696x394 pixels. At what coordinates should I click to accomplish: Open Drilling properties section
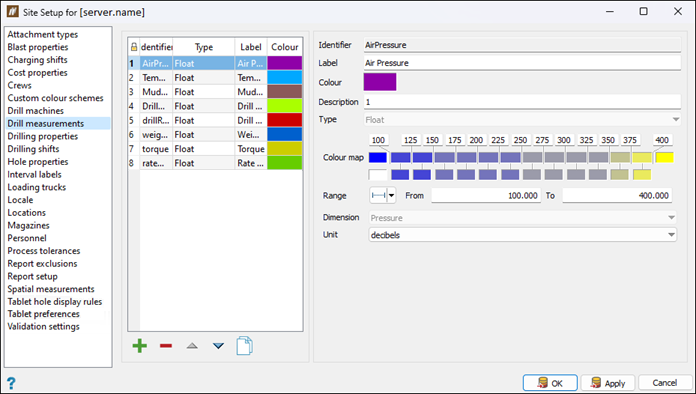[43, 136]
